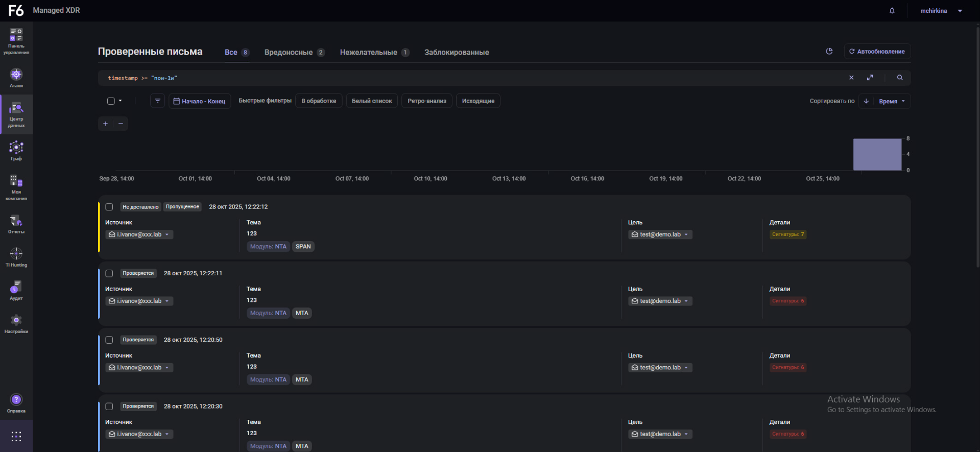Clear the timestamp query with X icon
Screen dimensions: 980x452
click(851, 78)
